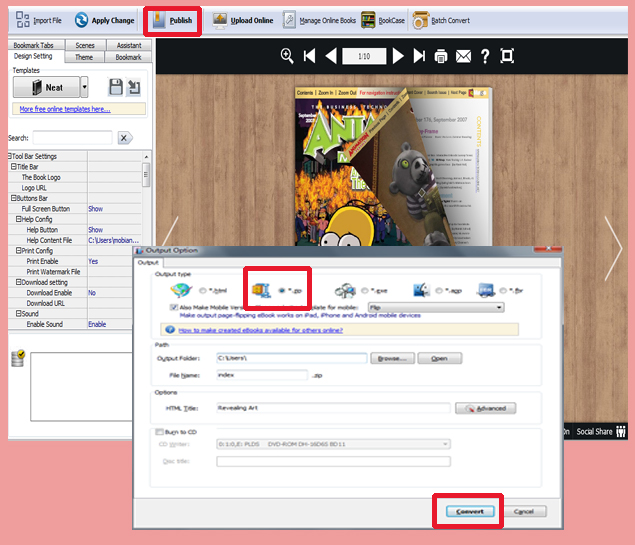The image size is (635, 545).
Task: Click the Browse button for output folder
Action: [392, 358]
